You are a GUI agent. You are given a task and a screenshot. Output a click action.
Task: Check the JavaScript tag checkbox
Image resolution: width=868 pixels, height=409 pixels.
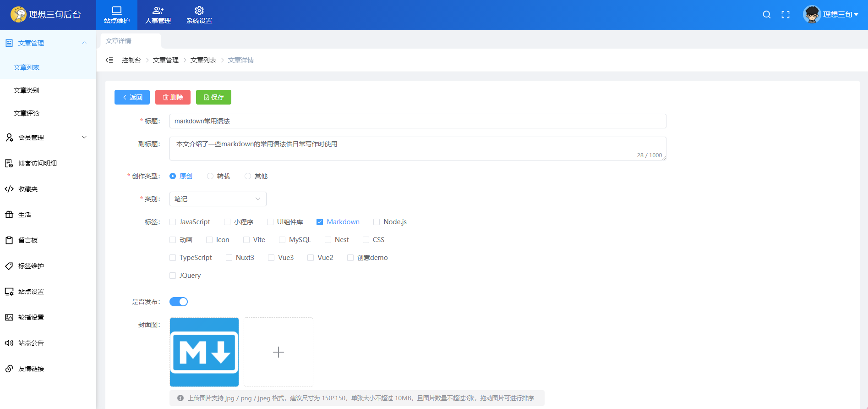(173, 222)
